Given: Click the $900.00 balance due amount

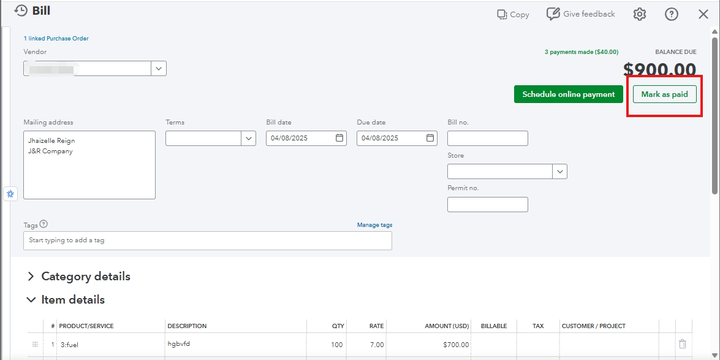Looking at the screenshot, I should (660, 70).
